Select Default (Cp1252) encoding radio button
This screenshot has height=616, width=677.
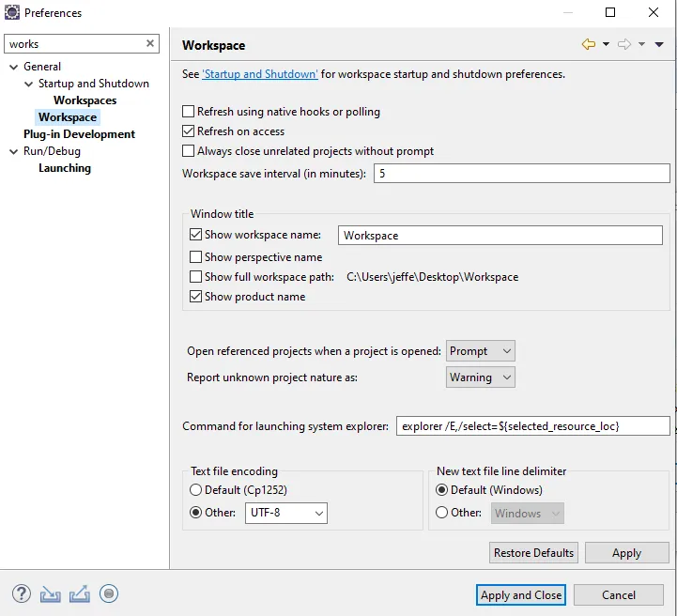(196, 490)
